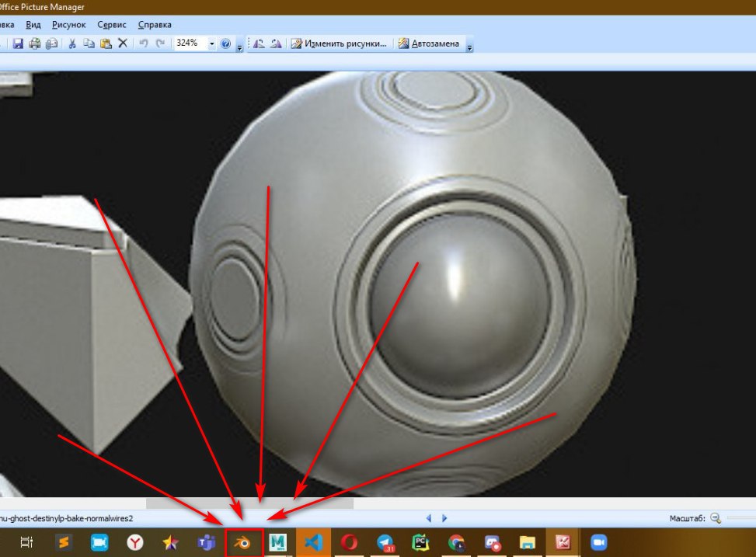756x557 pixels.
Task: Click the zoom-out magnifier next to Масштаб
Action: pyautogui.click(x=716, y=518)
